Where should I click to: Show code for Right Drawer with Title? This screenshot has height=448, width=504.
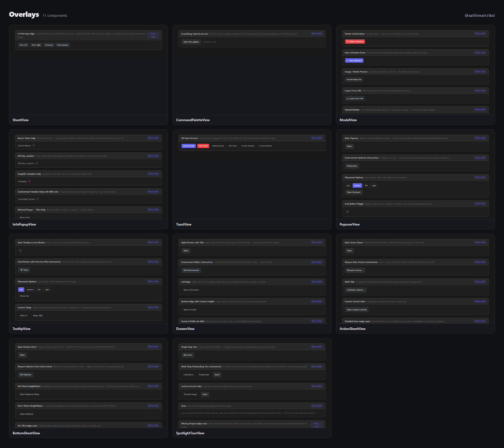click(x=316, y=242)
